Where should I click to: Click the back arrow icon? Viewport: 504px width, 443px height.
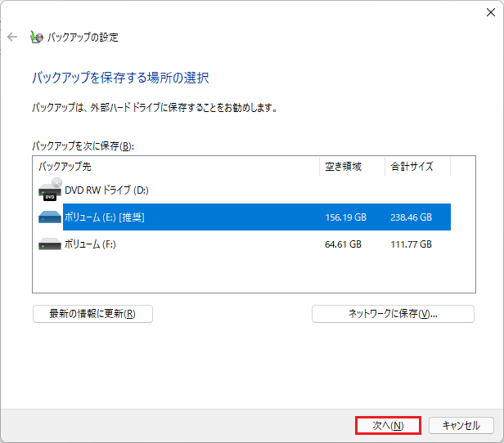pos(12,37)
